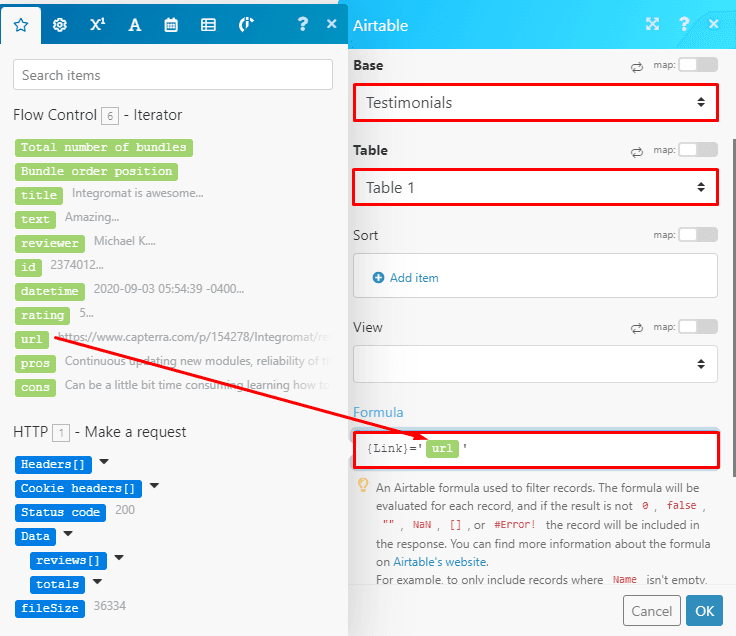
Task: Open the array functions table tab
Action: point(208,25)
